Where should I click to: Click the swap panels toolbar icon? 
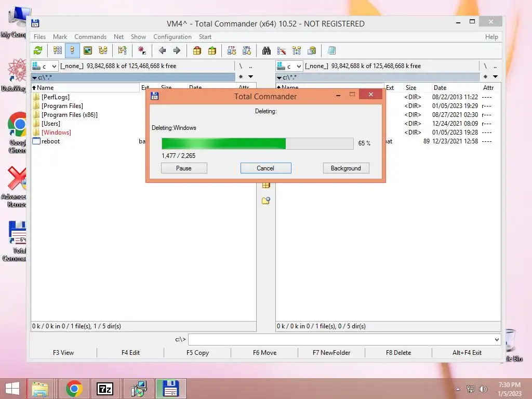(123, 51)
